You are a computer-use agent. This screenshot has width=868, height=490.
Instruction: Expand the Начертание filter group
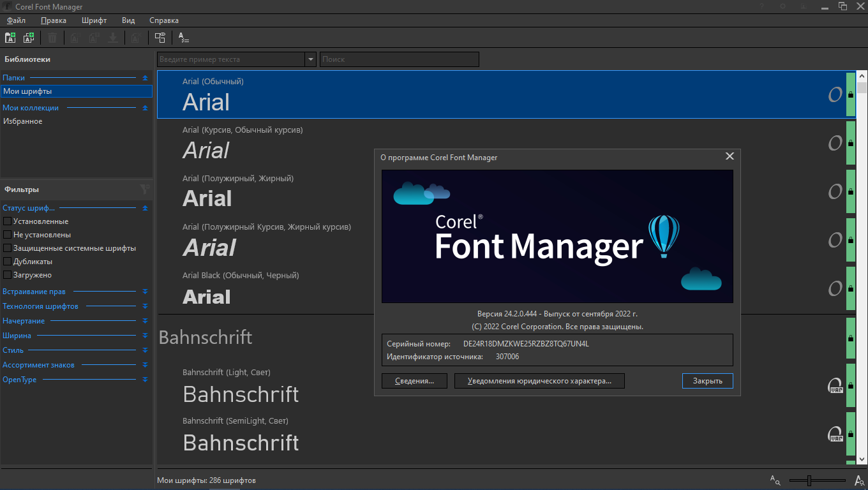(145, 321)
